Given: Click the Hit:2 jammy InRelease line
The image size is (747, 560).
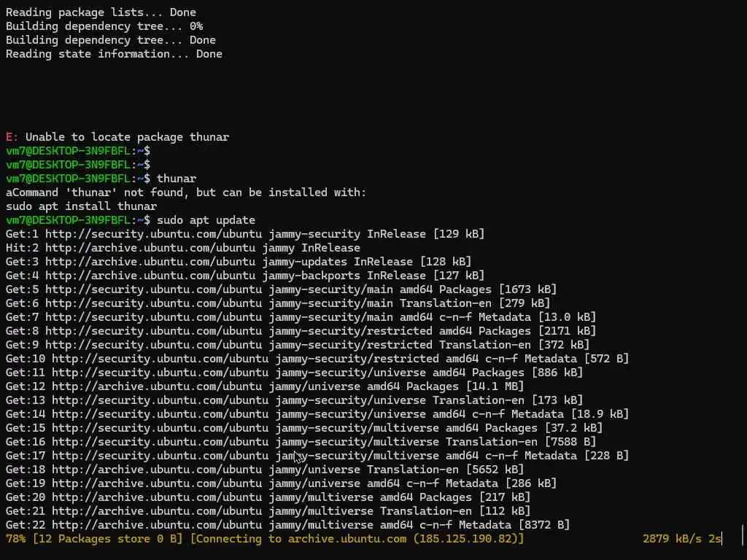Looking at the screenshot, I should click(183, 248).
